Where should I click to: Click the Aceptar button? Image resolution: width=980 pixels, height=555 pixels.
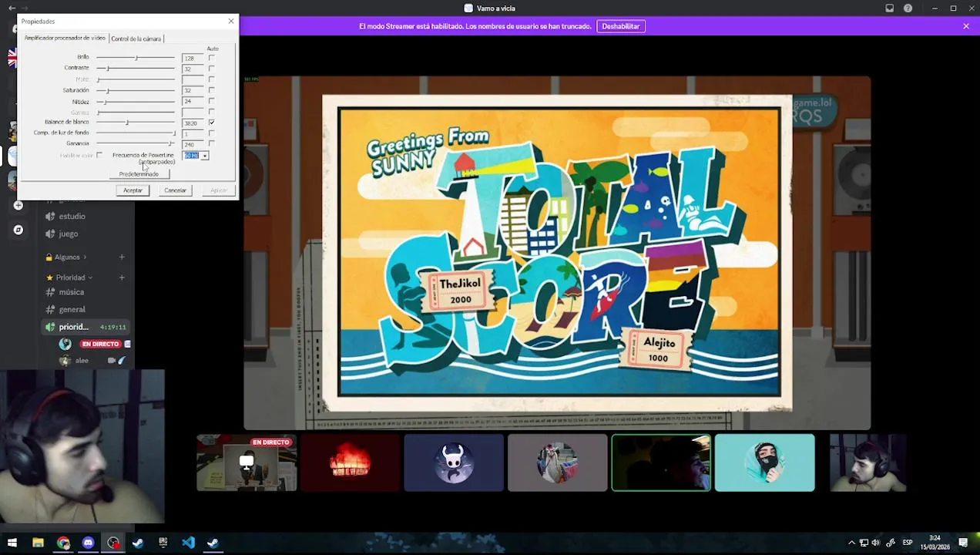pyautogui.click(x=133, y=190)
